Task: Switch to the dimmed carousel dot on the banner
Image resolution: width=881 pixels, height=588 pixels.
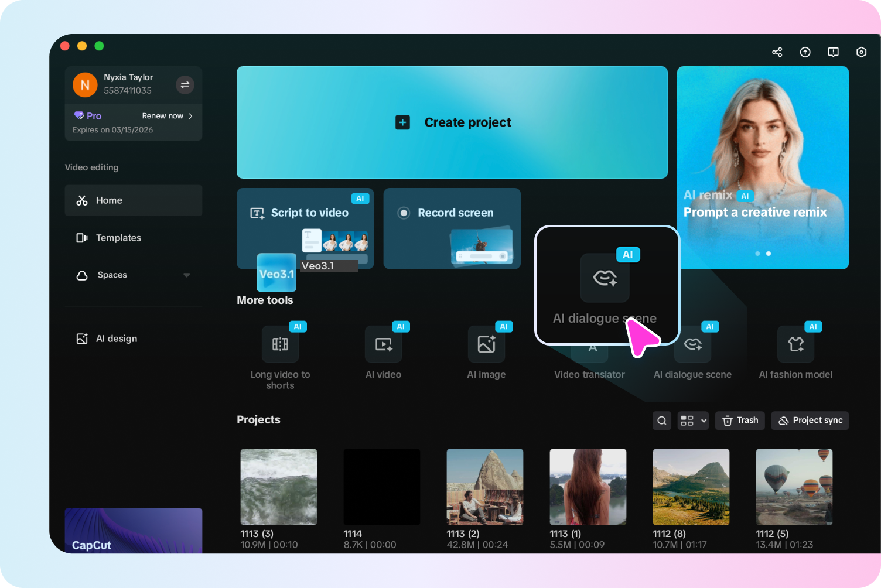Action: click(757, 254)
